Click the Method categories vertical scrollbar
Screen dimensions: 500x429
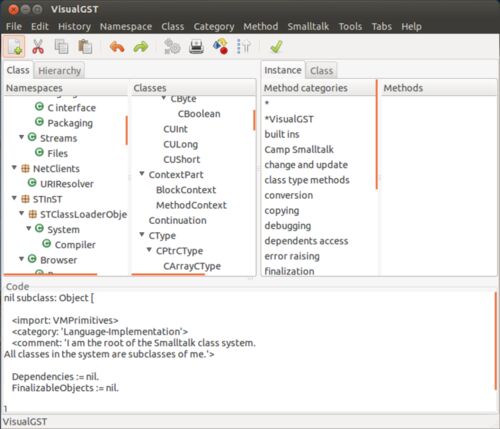coord(377,135)
